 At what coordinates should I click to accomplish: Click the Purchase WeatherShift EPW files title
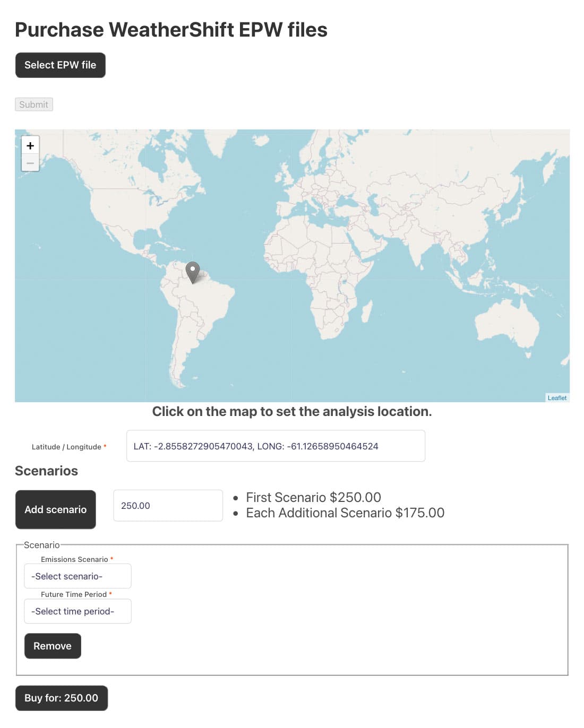(171, 30)
